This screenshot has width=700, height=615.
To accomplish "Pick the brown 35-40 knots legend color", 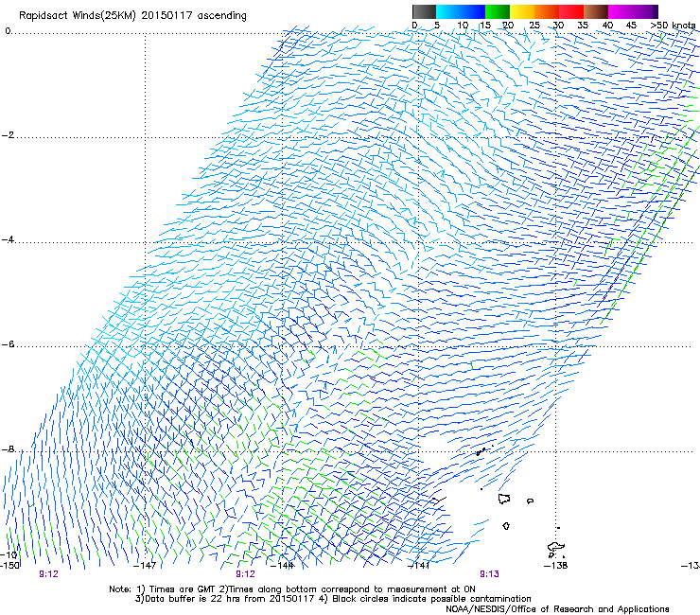I will coord(596,11).
